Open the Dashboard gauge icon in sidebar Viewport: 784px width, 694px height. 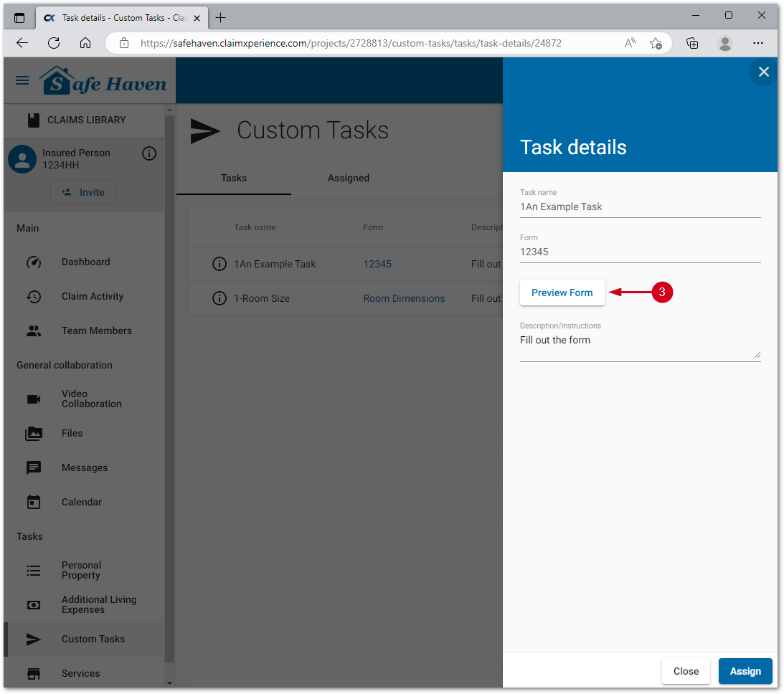point(34,262)
